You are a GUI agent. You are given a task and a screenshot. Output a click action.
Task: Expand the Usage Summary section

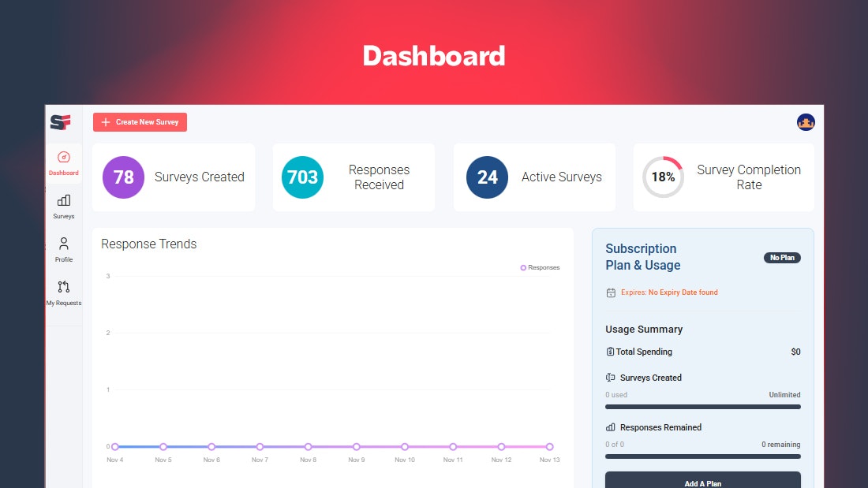[643, 330]
